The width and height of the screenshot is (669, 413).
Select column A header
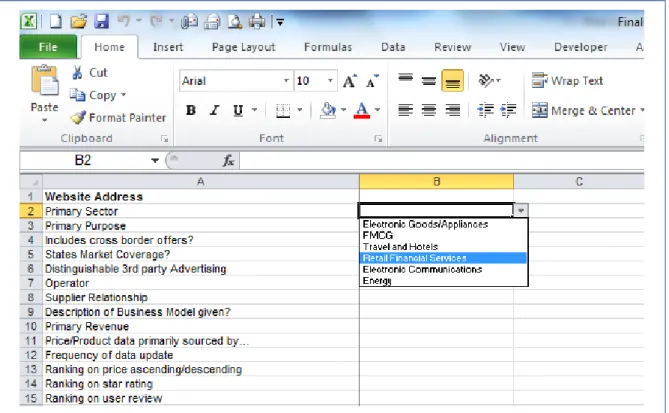pos(201,182)
